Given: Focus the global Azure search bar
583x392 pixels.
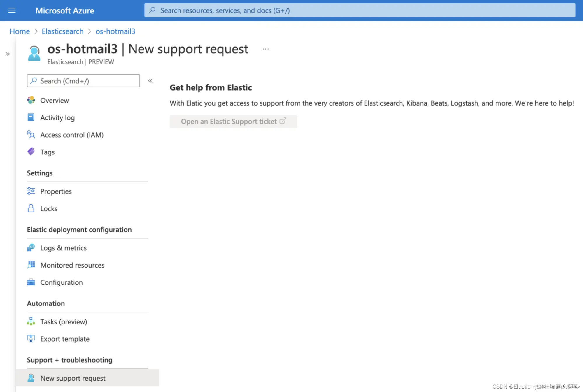Looking at the screenshot, I should 360,10.
